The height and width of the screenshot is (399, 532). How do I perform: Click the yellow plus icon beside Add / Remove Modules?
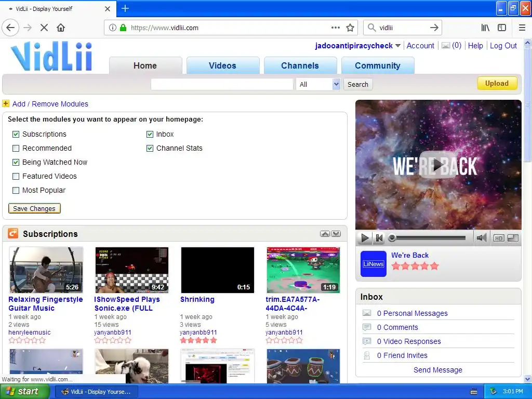[x=6, y=103]
